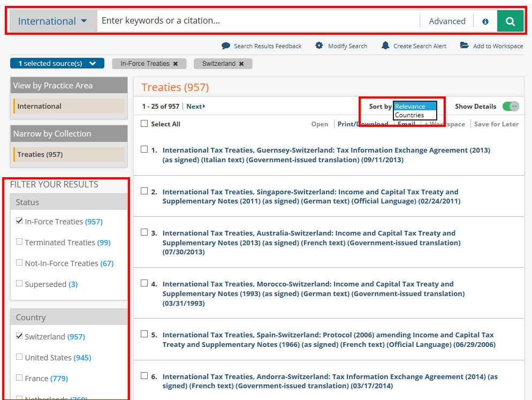Open the Advanced search link
The image size is (532, 400).
447,21
